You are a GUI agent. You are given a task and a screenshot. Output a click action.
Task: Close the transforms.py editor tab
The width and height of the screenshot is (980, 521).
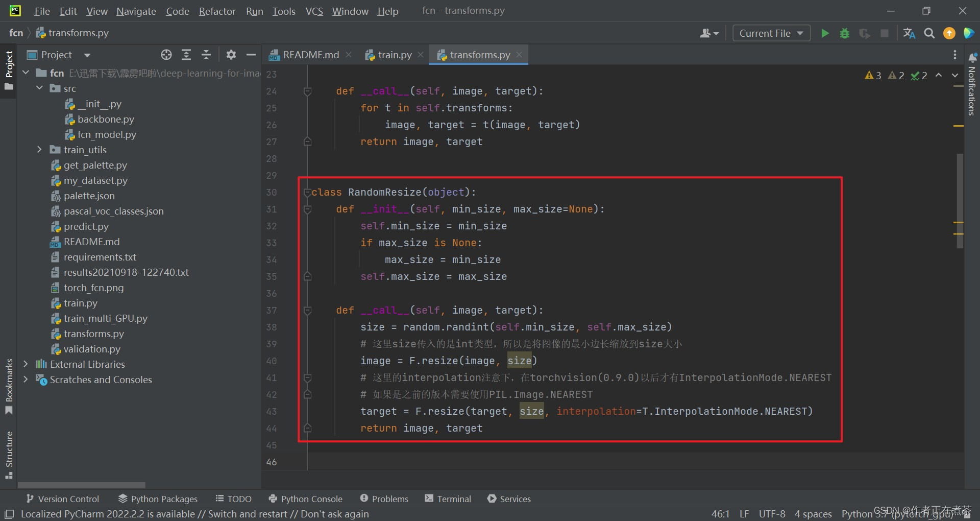[519, 55]
